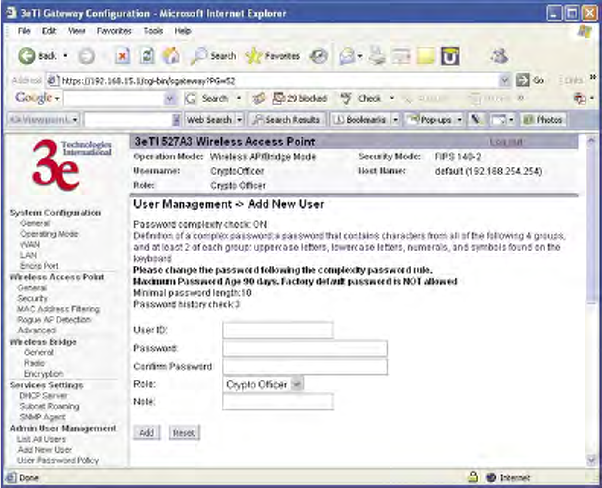602x488 pixels.
Task: Click the Viewpoint Web Search button
Action: (209, 120)
